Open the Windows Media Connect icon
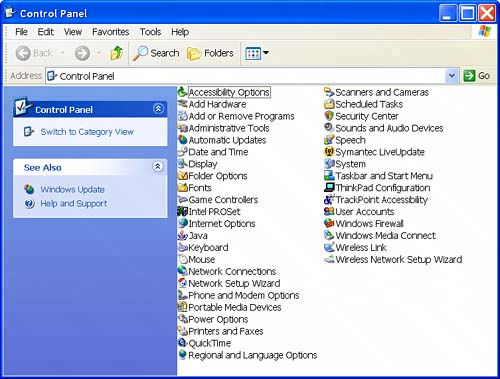The width and height of the screenshot is (500, 379). pyautogui.click(x=329, y=235)
